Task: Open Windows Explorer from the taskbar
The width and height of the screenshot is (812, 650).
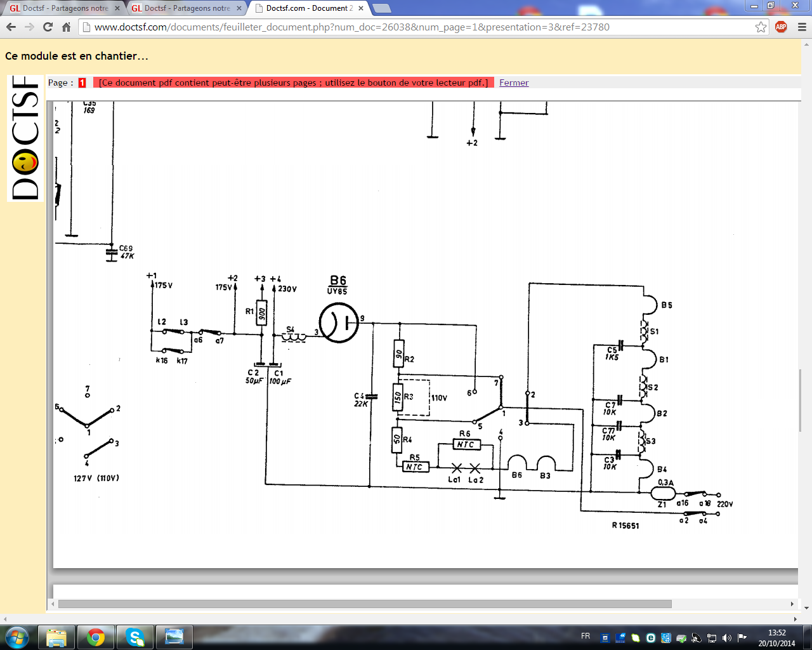Action: [56, 637]
